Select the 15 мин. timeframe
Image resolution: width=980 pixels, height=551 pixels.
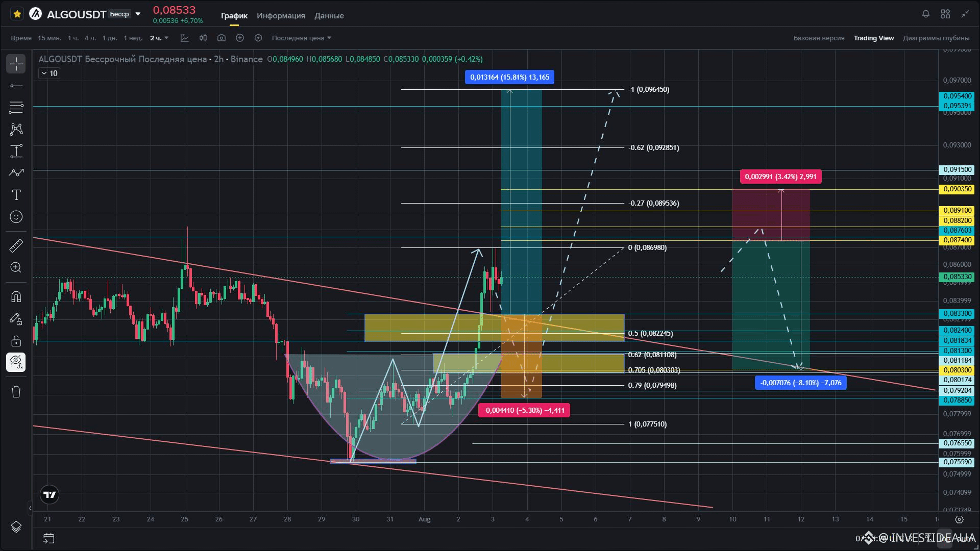[50, 38]
